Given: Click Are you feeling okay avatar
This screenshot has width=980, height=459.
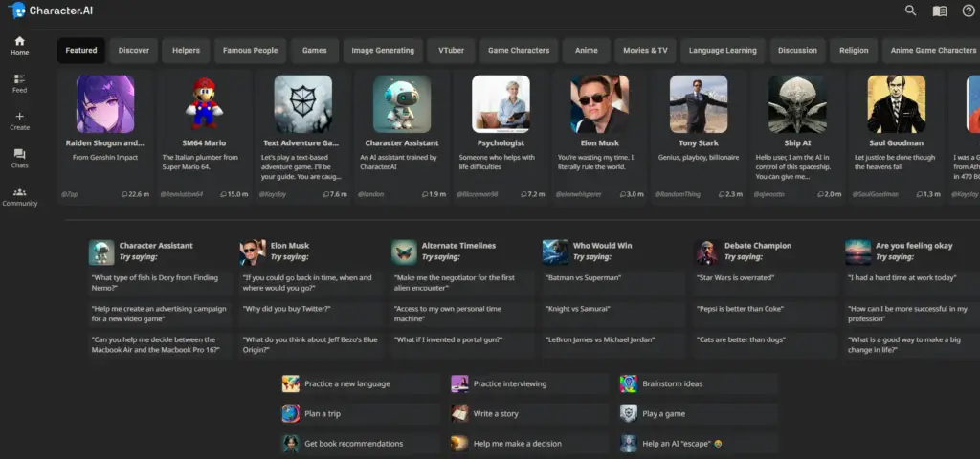Looking at the screenshot, I should click(858, 252).
